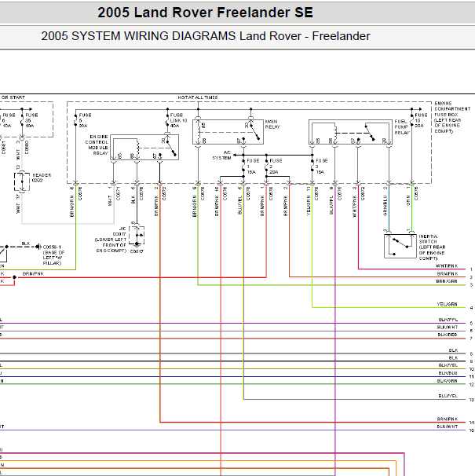Select the 'BLU/YEL' label of wire 13
Image resolution: width=475 pixels, height=476 pixels.
coord(448,396)
